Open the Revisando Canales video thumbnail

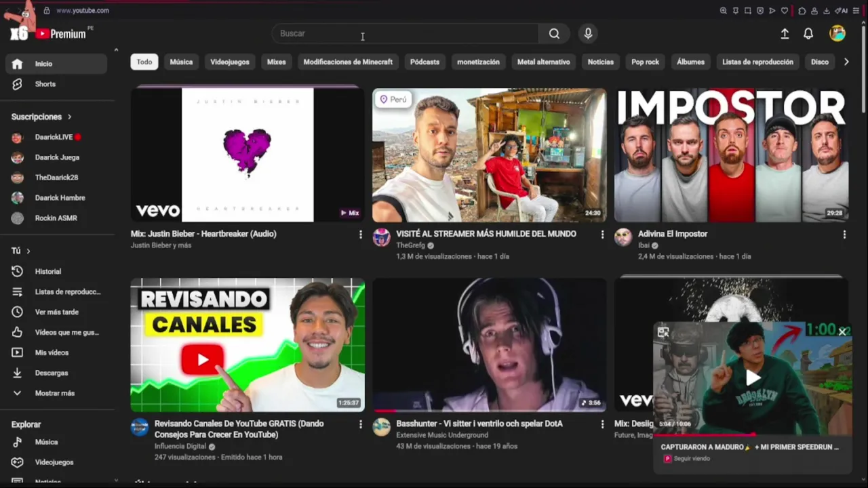click(248, 345)
